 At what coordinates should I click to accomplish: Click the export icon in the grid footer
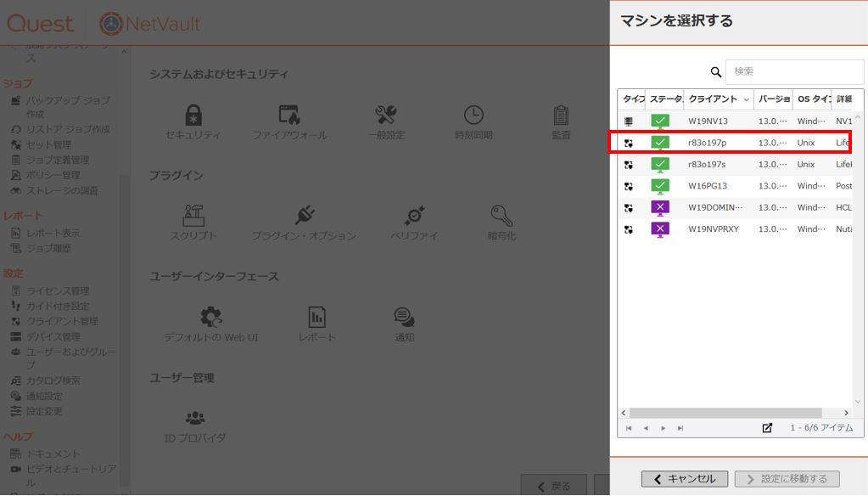[767, 428]
